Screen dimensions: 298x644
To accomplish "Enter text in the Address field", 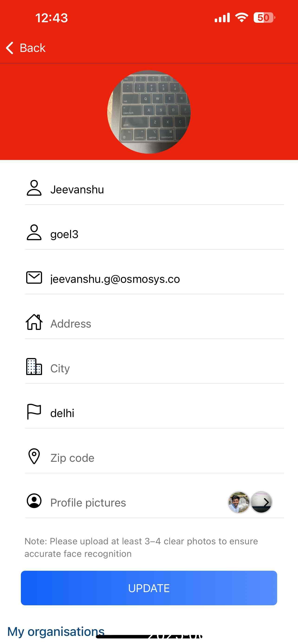I will pyautogui.click(x=165, y=324).
